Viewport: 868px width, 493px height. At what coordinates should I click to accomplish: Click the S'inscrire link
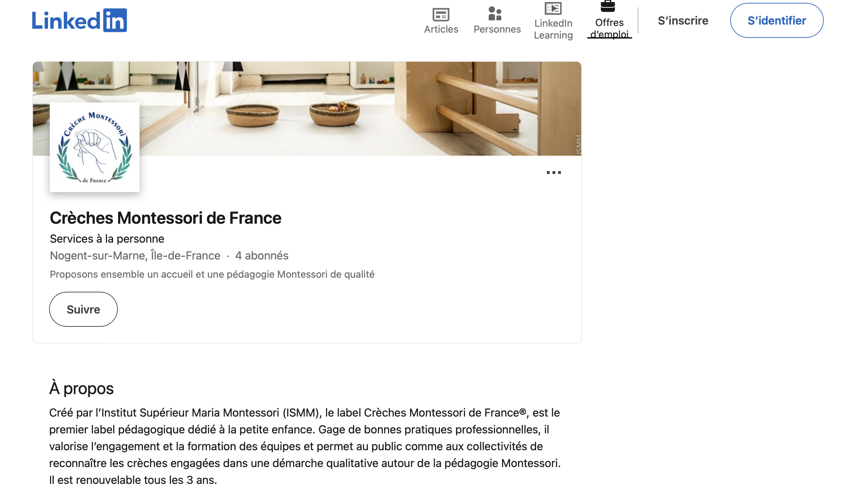point(683,21)
